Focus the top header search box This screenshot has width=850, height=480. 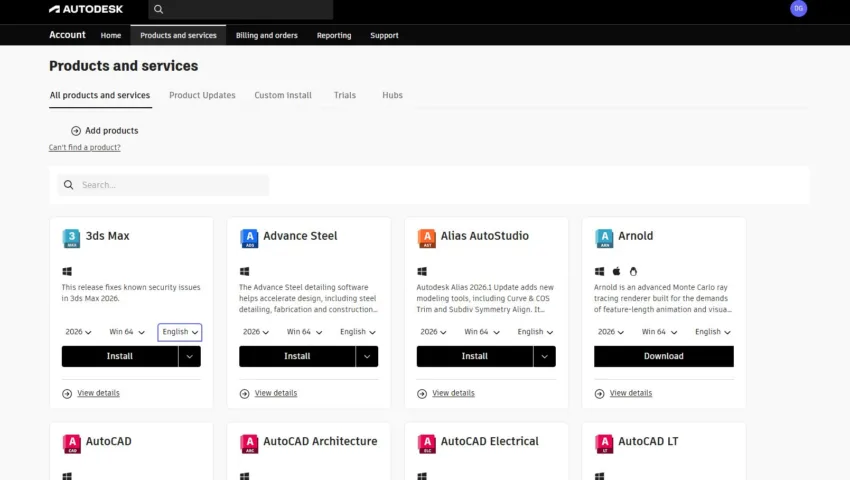tap(241, 9)
